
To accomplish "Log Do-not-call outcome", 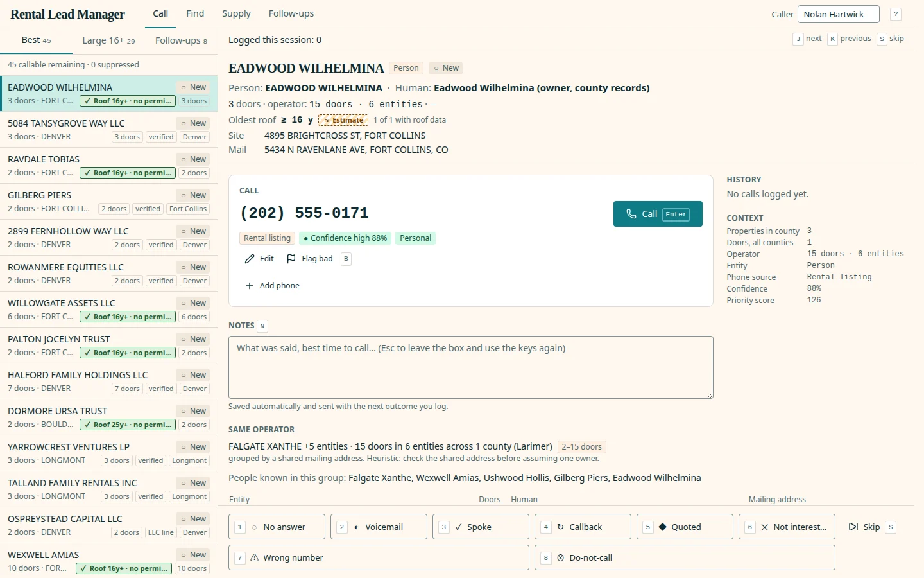I will click(x=685, y=557).
